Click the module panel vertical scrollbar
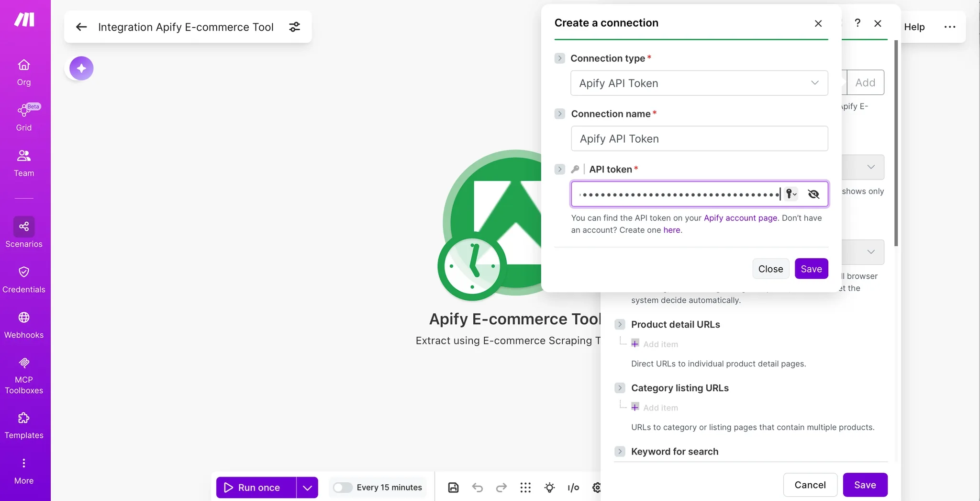Screen dimensions: 980x501 [896, 144]
